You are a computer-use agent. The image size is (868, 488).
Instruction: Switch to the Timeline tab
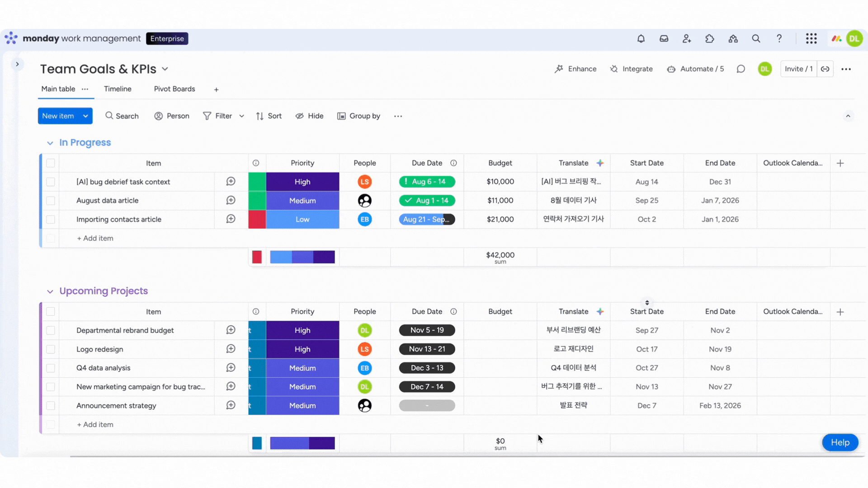(x=118, y=89)
